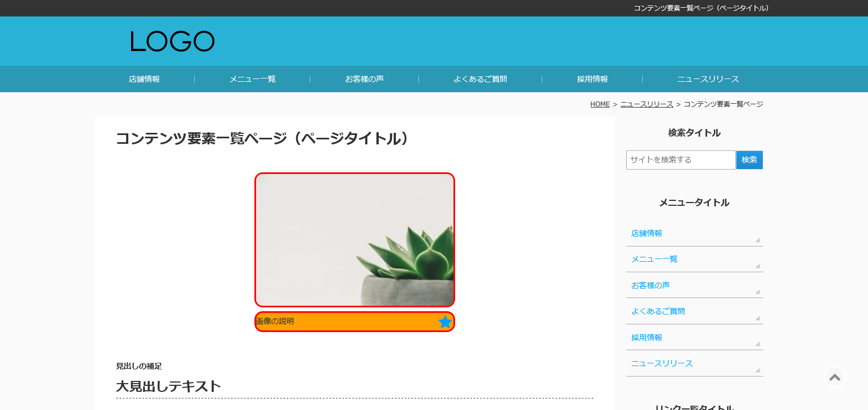Screen dimensions: 868x410
Task: Click the 画像の説明 caption text
Action: [275, 321]
